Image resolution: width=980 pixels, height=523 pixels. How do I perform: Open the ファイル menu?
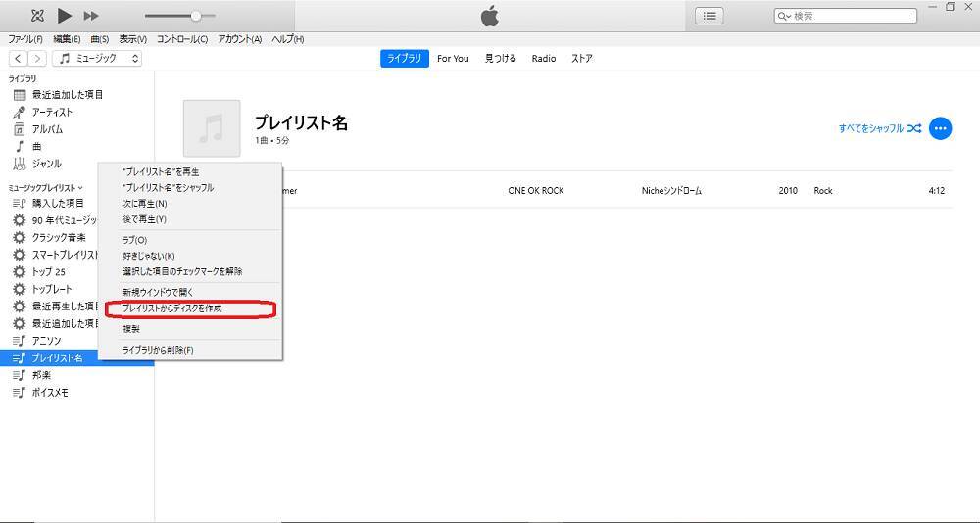coord(25,39)
